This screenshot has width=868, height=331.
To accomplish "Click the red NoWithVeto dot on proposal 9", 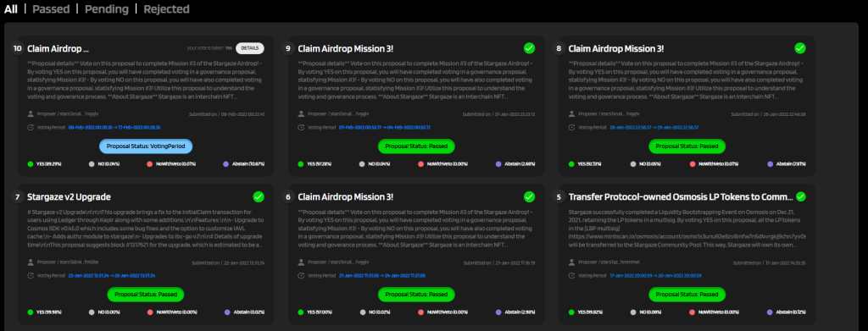I will (x=420, y=164).
